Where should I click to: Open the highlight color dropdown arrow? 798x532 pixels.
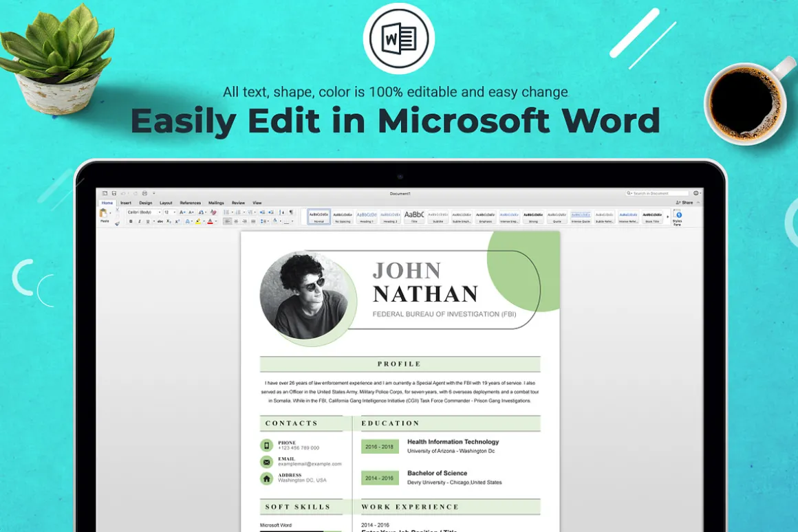click(x=204, y=221)
